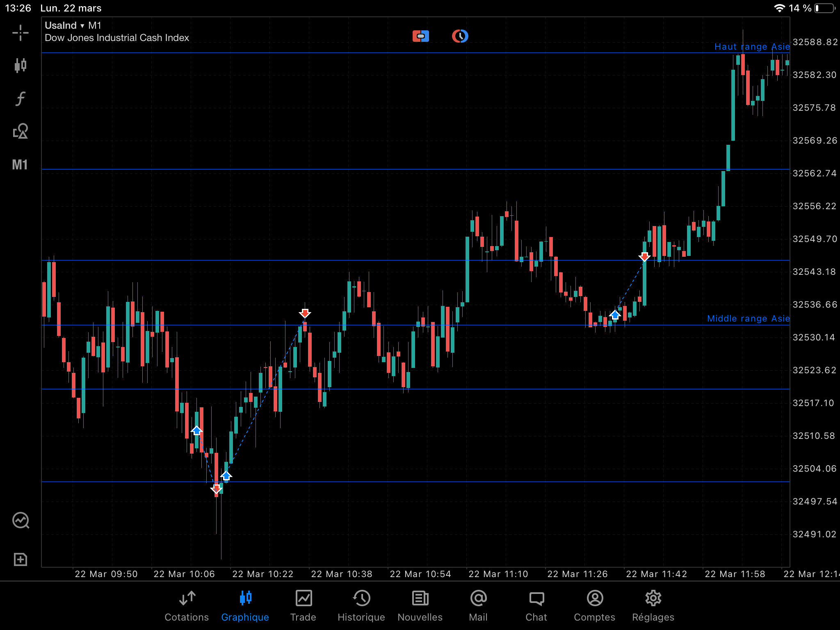Open the indicators function icon

tap(20, 98)
